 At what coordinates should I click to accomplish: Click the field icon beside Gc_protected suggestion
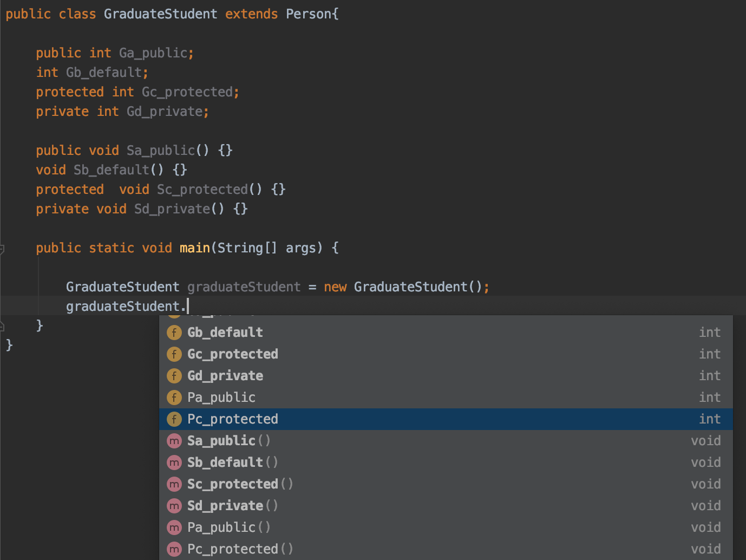pos(174,354)
